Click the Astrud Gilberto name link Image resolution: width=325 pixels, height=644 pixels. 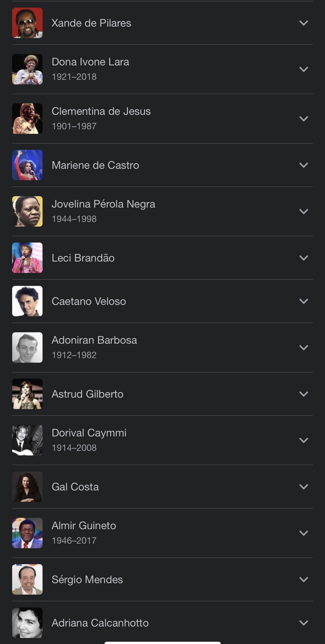coord(87,394)
